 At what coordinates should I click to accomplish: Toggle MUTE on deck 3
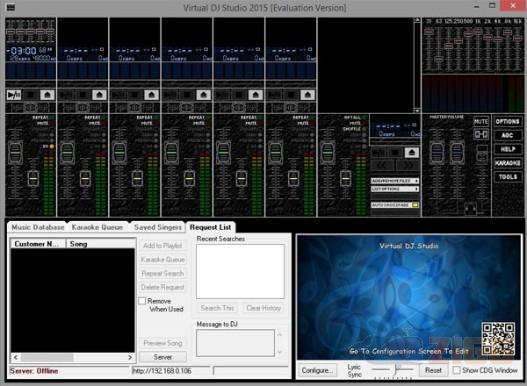coord(150,123)
